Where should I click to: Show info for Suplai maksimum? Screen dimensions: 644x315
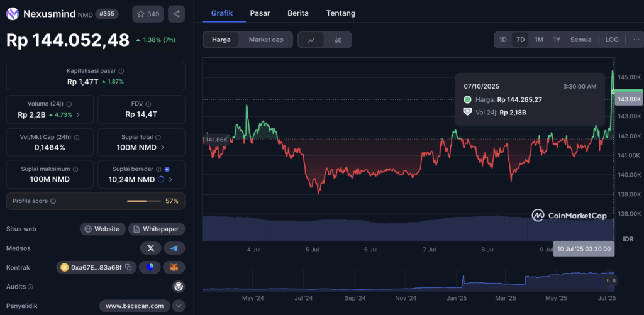[x=75, y=169]
